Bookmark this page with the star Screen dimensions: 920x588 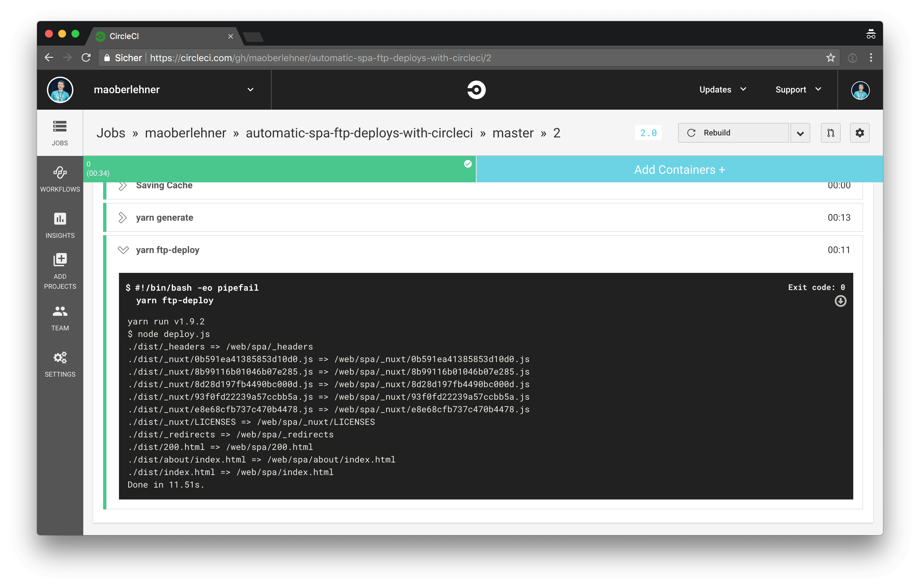point(830,58)
